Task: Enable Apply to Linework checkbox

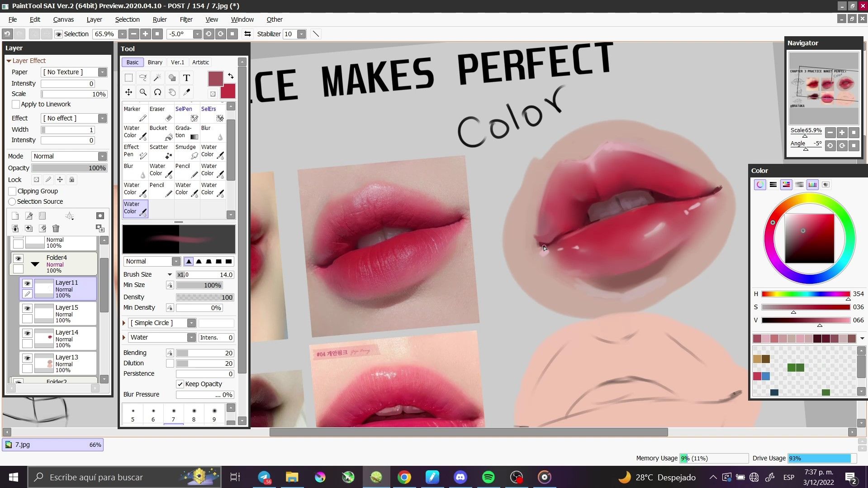Action: click(x=16, y=104)
